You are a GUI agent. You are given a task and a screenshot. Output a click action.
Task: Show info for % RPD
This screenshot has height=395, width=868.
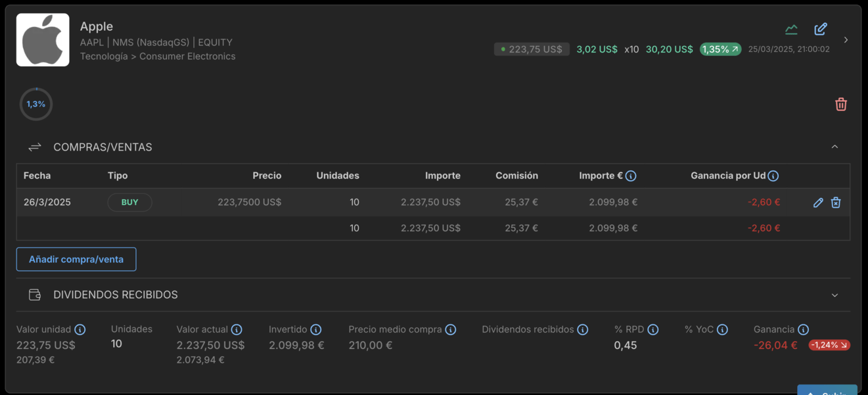tap(653, 329)
